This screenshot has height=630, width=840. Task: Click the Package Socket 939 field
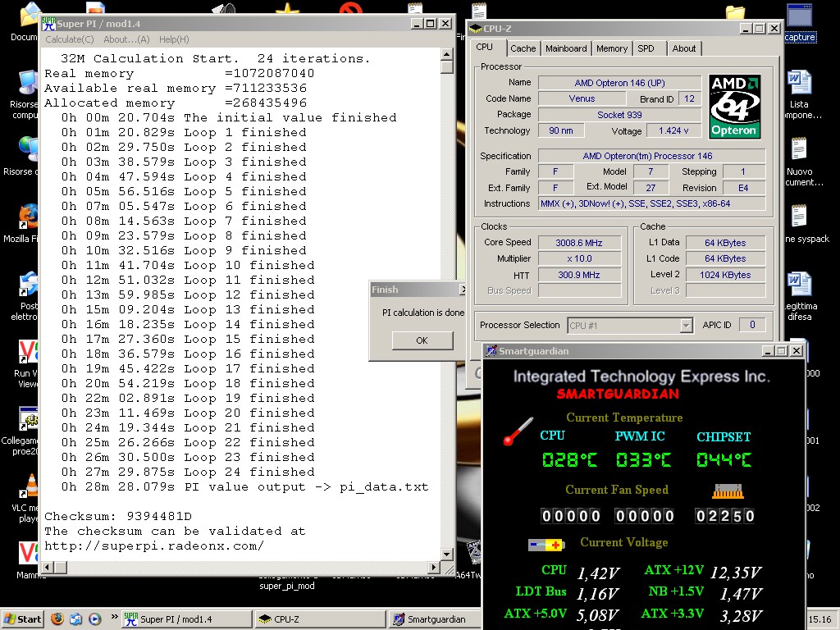[619, 115]
